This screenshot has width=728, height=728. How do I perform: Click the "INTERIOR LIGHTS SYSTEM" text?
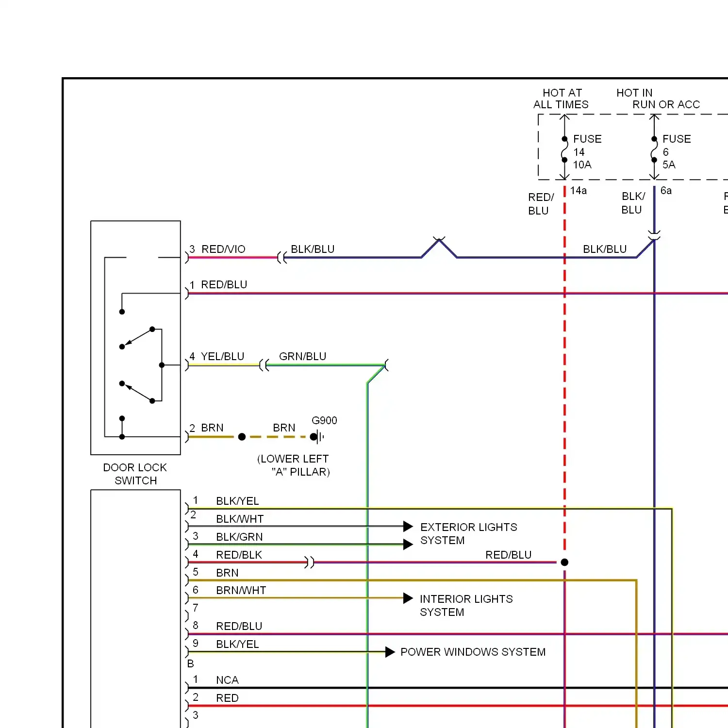tap(466, 605)
